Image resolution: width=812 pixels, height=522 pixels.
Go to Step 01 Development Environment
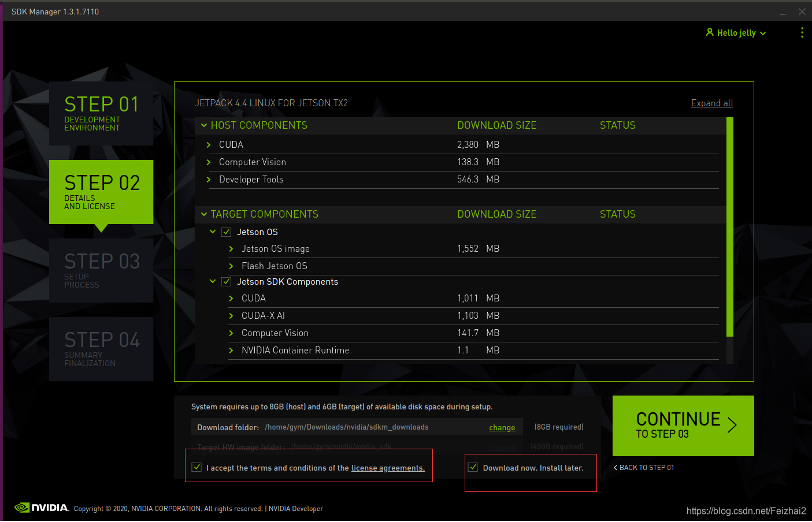[101, 113]
